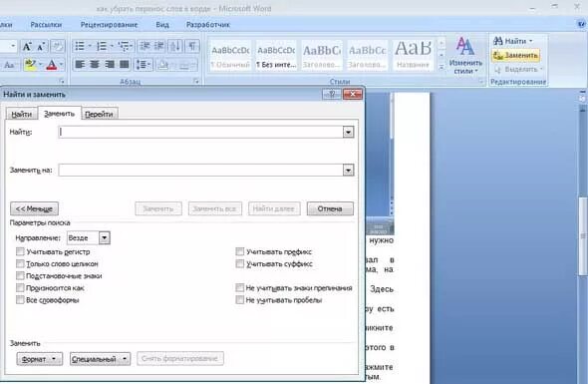Enable Все словоформы checkbox
Image resolution: width=588 pixels, height=384 pixels.
coord(20,299)
